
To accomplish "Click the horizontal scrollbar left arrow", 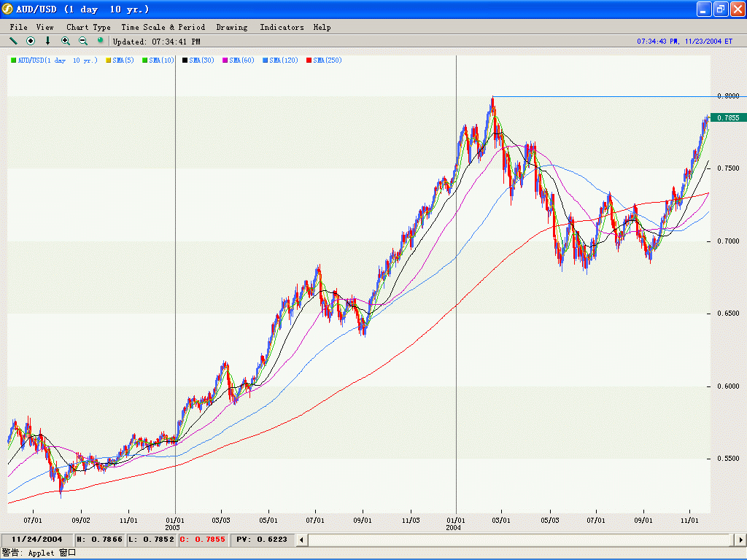I will [301, 540].
